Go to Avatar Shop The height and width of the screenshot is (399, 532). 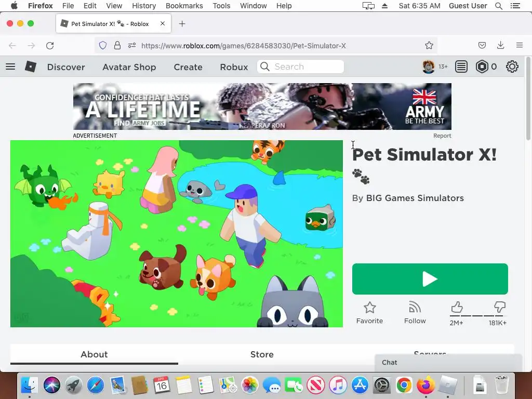click(129, 67)
